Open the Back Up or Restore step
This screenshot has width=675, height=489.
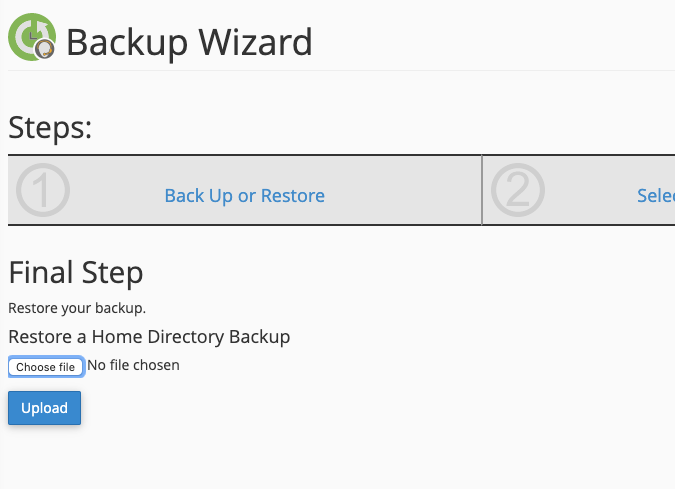click(x=245, y=196)
